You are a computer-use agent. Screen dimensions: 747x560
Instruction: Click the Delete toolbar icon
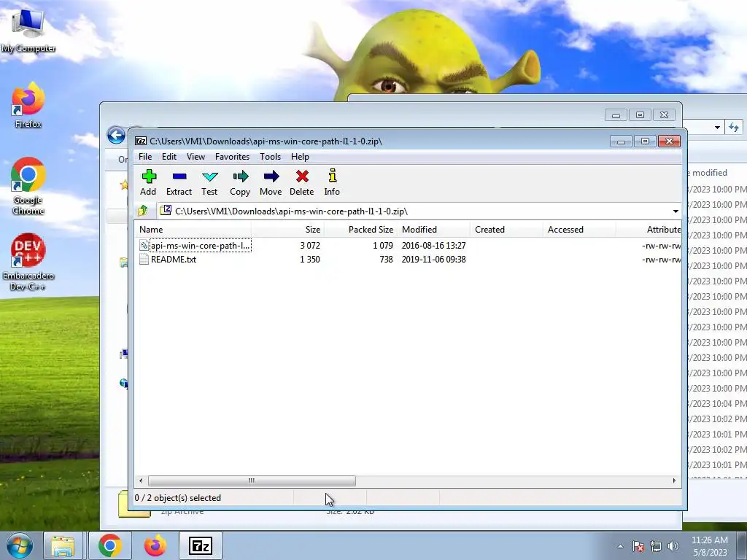[301, 182]
